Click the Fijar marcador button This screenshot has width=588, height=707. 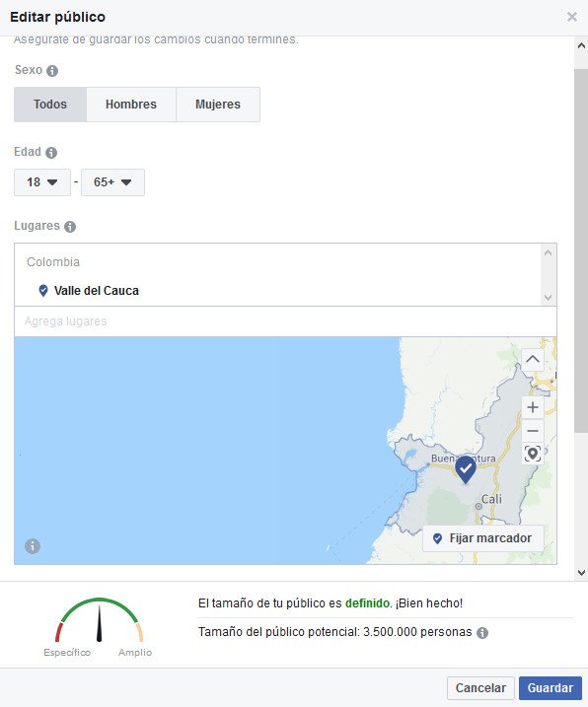pyautogui.click(x=482, y=538)
